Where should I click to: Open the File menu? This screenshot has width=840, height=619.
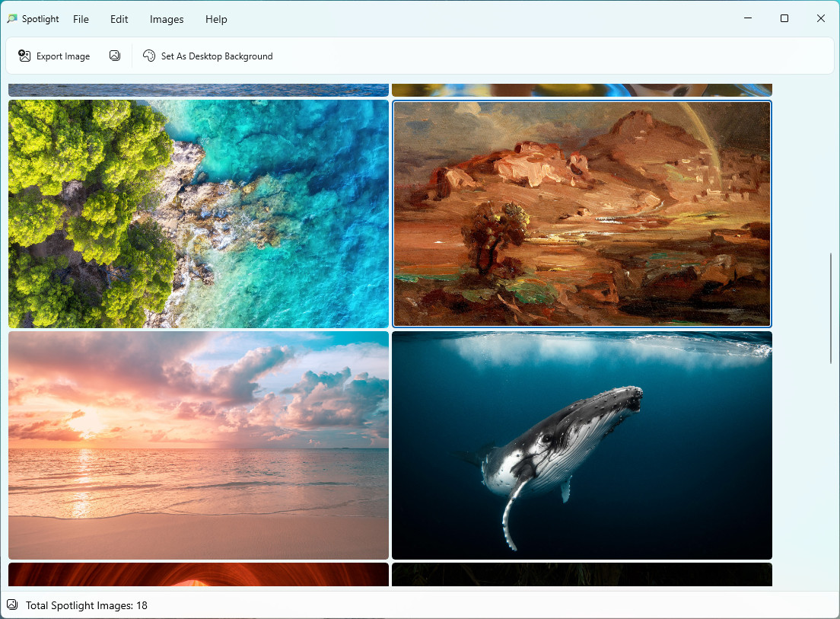click(x=81, y=19)
